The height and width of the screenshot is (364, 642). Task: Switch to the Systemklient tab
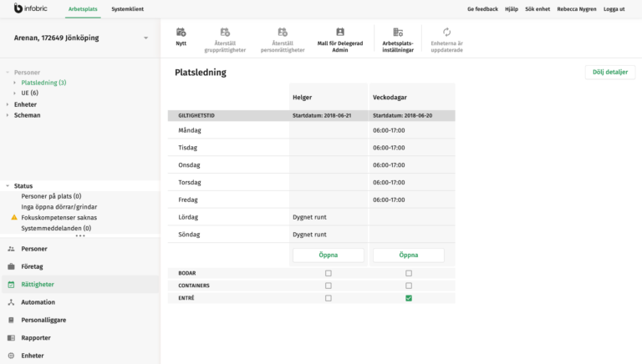pos(127,8)
